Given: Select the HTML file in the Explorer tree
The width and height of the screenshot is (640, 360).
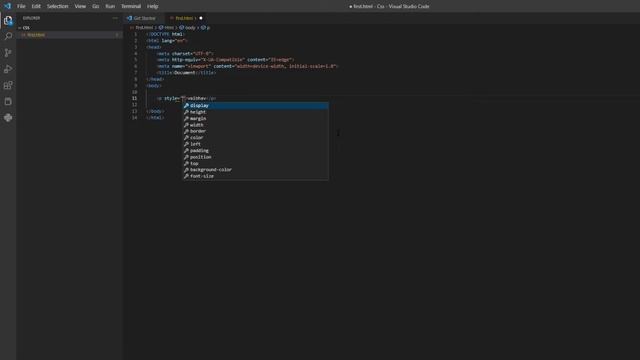Looking at the screenshot, I should pyautogui.click(x=69, y=35).
